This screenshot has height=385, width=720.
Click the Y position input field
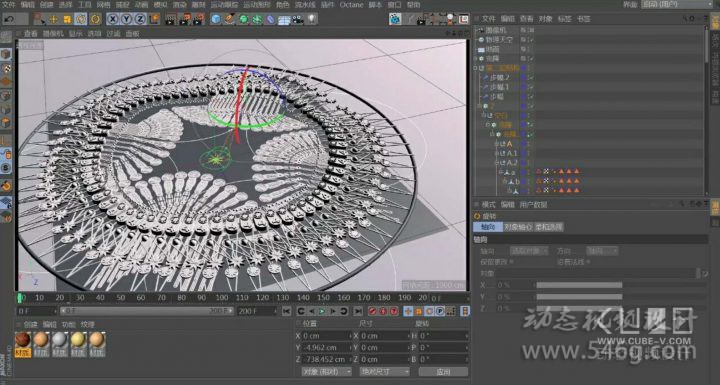click(x=325, y=348)
